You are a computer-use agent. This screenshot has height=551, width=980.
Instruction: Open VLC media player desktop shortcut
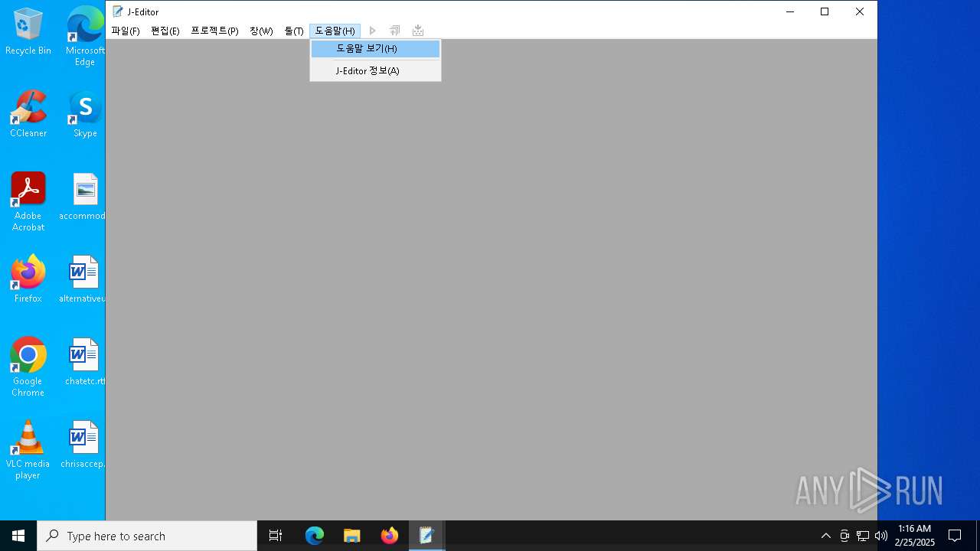tap(28, 450)
